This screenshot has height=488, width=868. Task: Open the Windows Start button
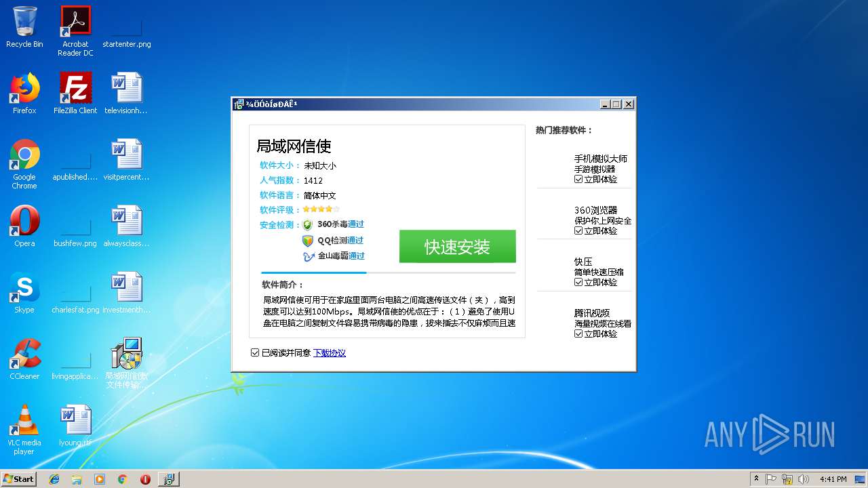pyautogui.click(x=19, y=479)
